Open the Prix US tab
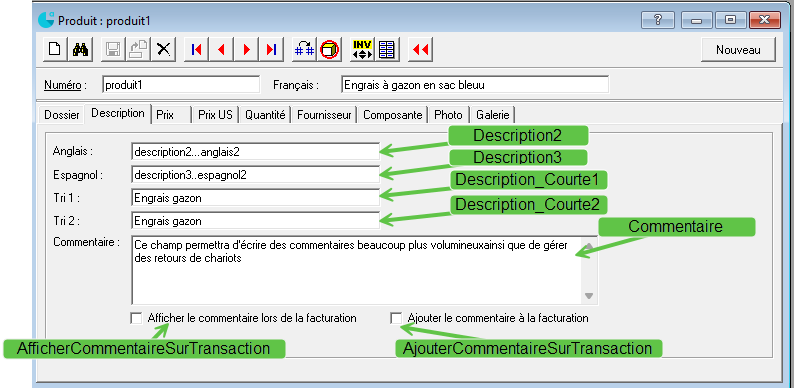The width and height of the screenshot is (794, 388). [215, 115]
